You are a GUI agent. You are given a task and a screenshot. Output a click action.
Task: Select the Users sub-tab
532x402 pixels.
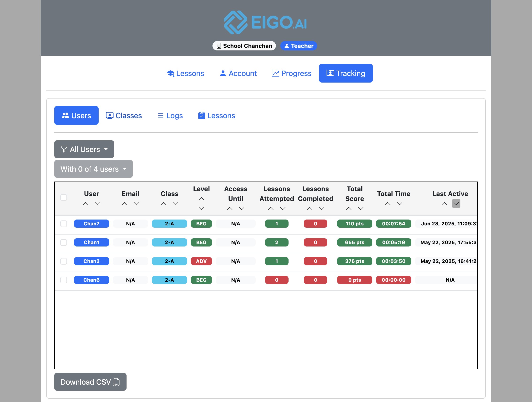click(77, 115)
